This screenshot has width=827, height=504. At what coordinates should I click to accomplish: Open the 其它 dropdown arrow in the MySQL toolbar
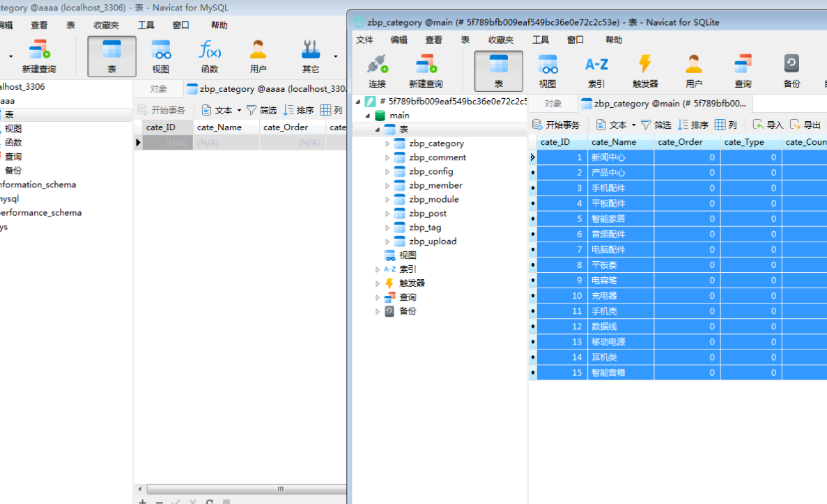[x=335, y=56]
